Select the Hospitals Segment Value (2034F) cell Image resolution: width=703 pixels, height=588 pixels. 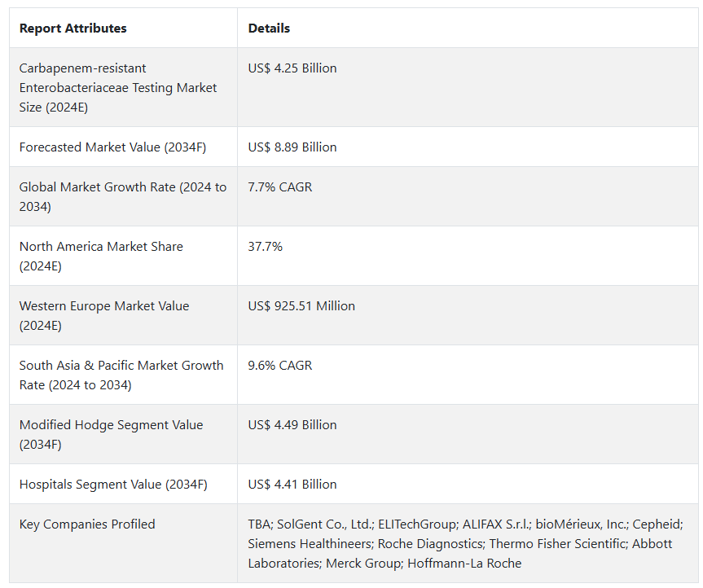click(x=113, y=485)
